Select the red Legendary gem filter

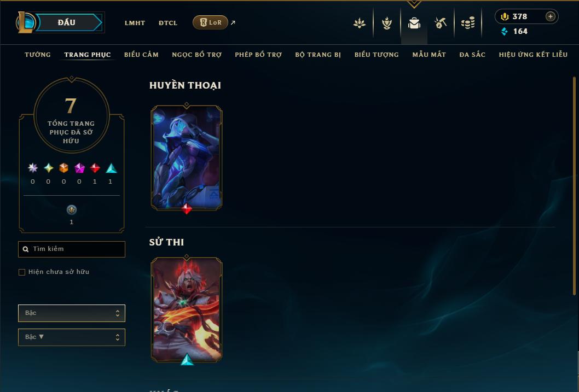click(x=95, y=168)
